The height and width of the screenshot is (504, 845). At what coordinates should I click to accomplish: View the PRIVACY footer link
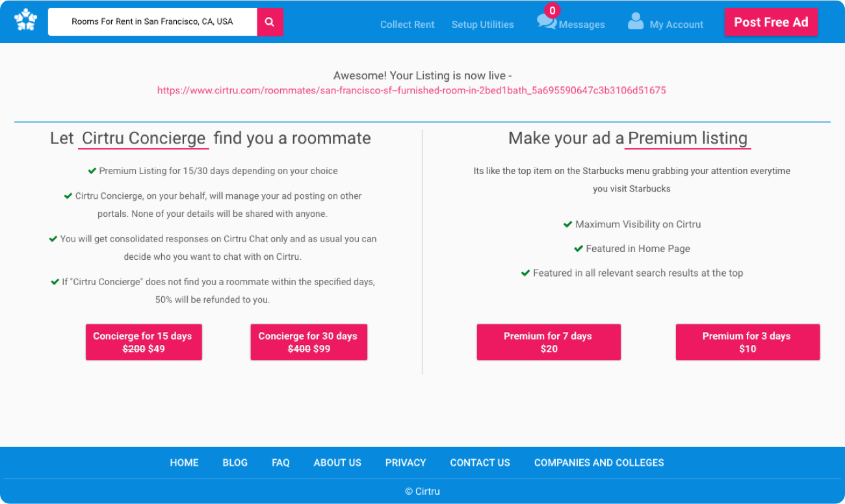click(406, 462)
